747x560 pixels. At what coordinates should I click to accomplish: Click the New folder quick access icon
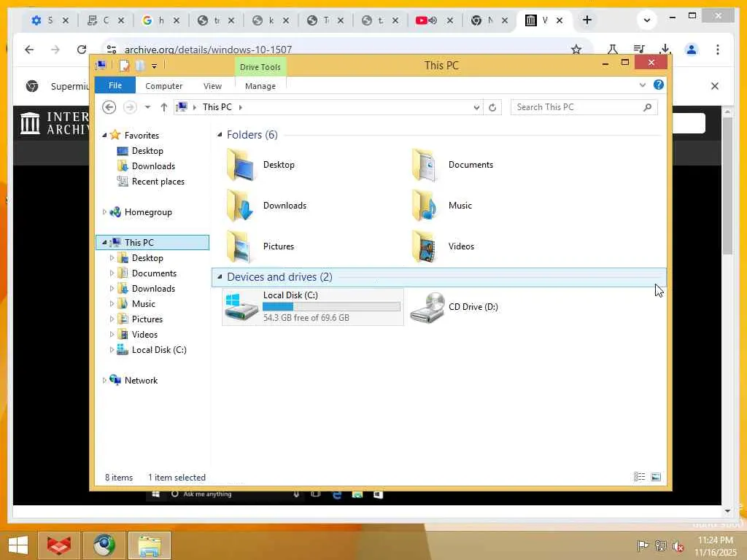(x=139, y=65)
